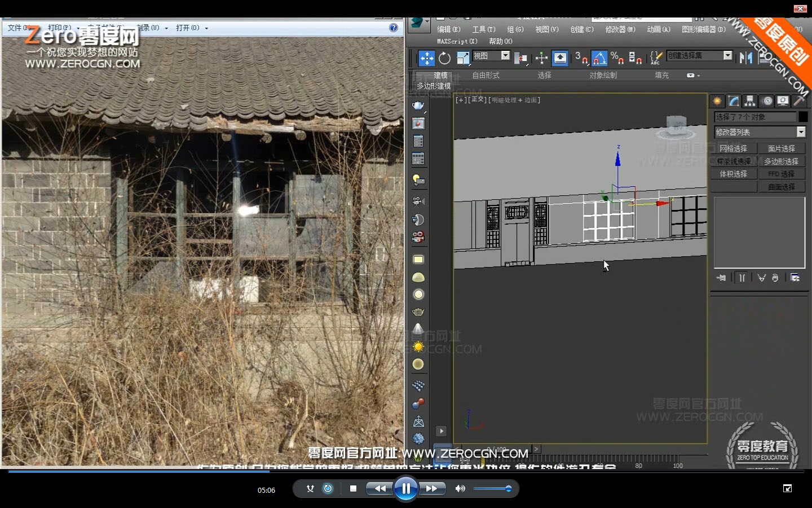Screen dimensions: 812x508
Task: Open the 编辑(E) menu
Action: [x=449, y=29]
